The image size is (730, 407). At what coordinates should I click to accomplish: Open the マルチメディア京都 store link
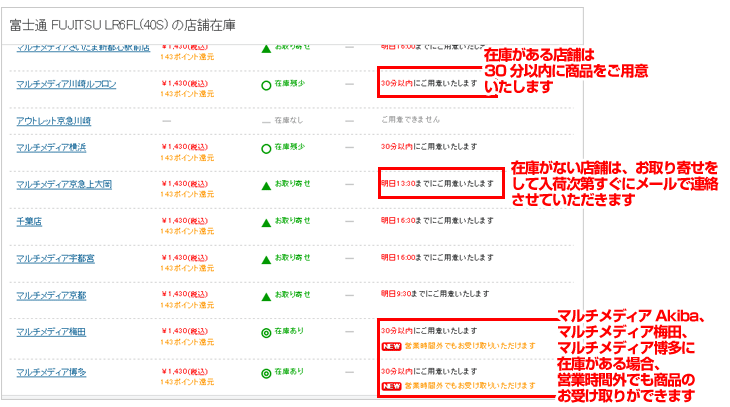51,296
